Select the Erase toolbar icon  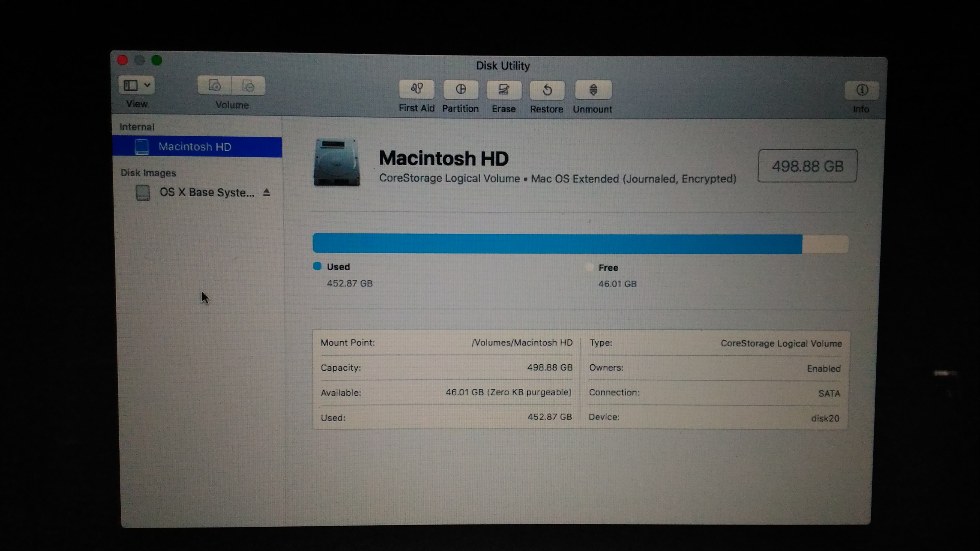504,90
